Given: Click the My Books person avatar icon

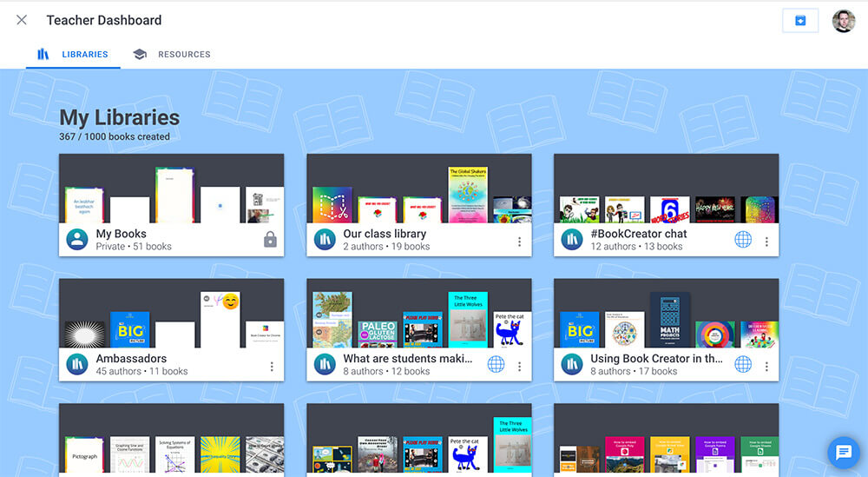Looking at the screenshot, I should (x=77, y=240).
